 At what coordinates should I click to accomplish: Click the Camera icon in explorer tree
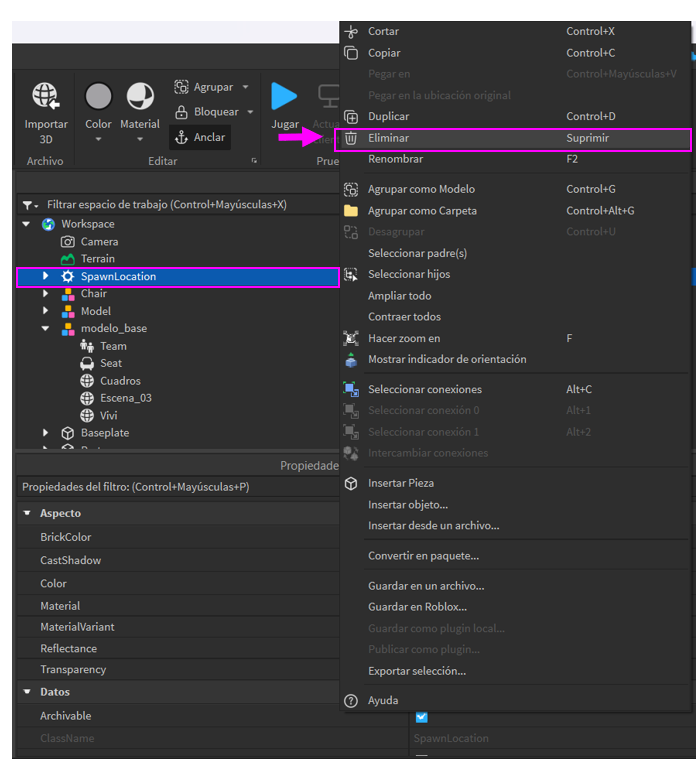point(68,242)
